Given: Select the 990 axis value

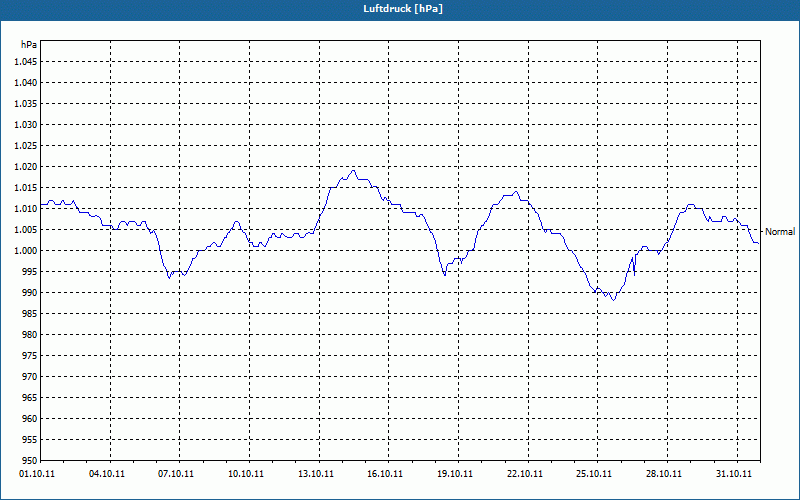Looking at the screenshot, I should pos(30,293).
